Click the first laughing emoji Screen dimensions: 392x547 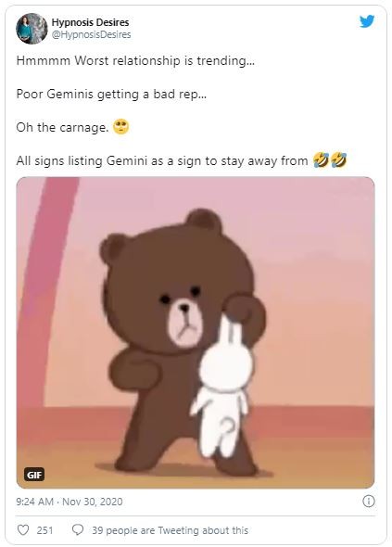click(322, 160)
